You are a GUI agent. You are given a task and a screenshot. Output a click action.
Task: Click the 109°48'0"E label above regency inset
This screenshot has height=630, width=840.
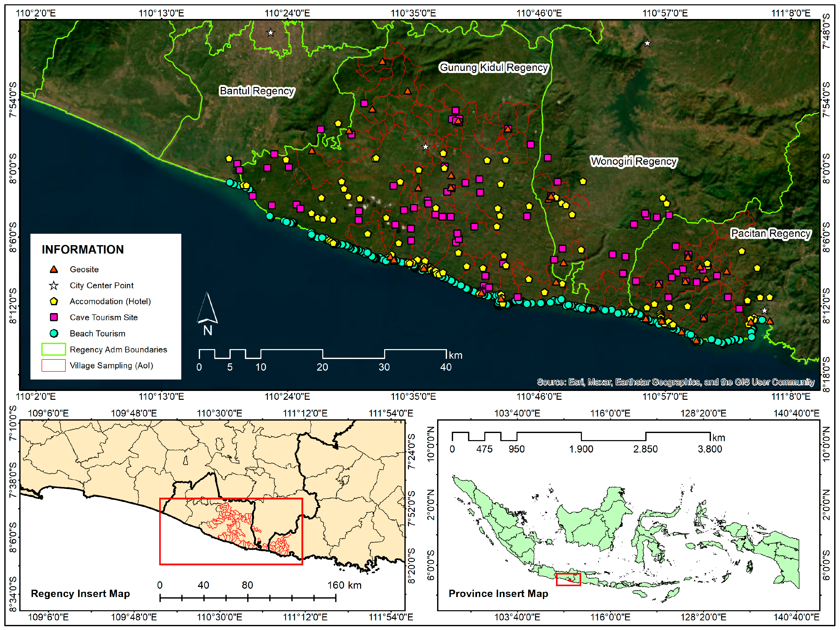pyautogui.click(x=134, y=413)
